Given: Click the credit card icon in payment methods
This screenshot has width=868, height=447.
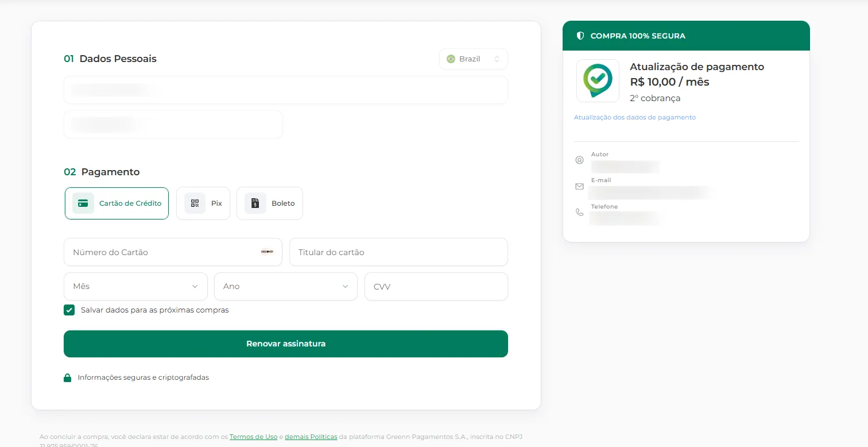Looking at the screenshot, I should coord(83,203).
